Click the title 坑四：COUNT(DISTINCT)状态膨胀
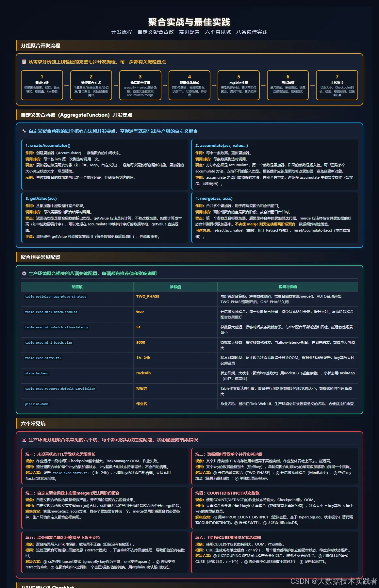 227,493
